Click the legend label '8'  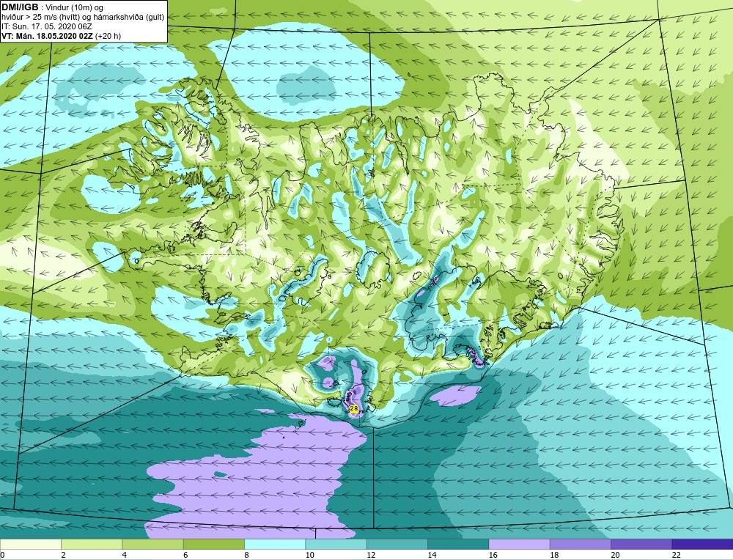tap(246, 555)
